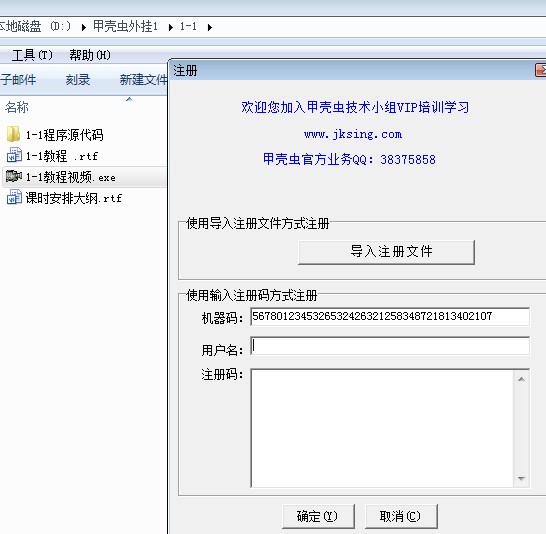
Task: Expand the arrow after 甲壳虫外挂1 breadcrumb
Action: coord(171,27)
